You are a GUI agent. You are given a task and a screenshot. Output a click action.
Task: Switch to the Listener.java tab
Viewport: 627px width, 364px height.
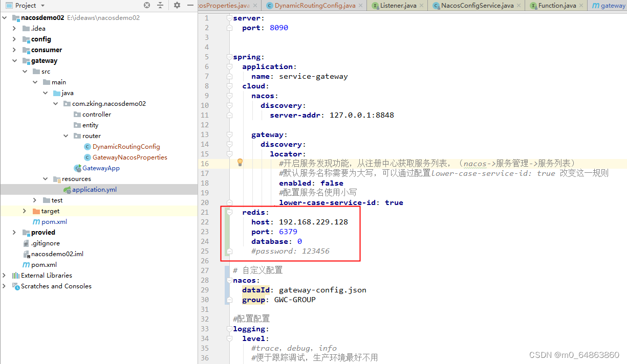pyautogui.click(x=397, y=6)
